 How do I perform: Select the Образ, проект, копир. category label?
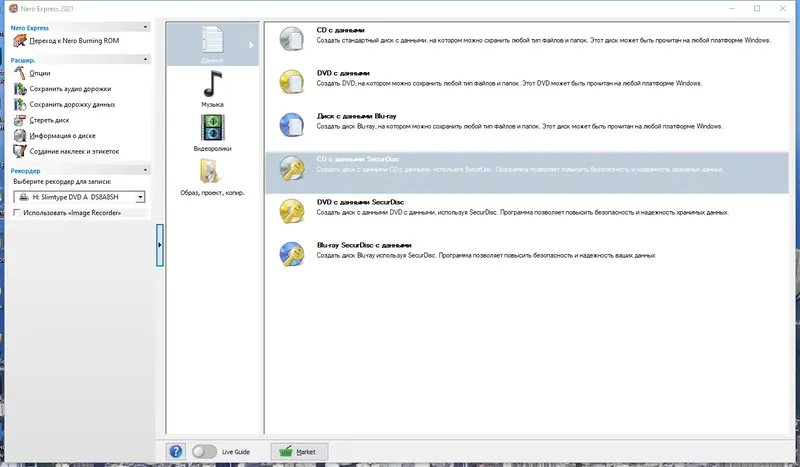pyautogui.click(x=212, y=192)
